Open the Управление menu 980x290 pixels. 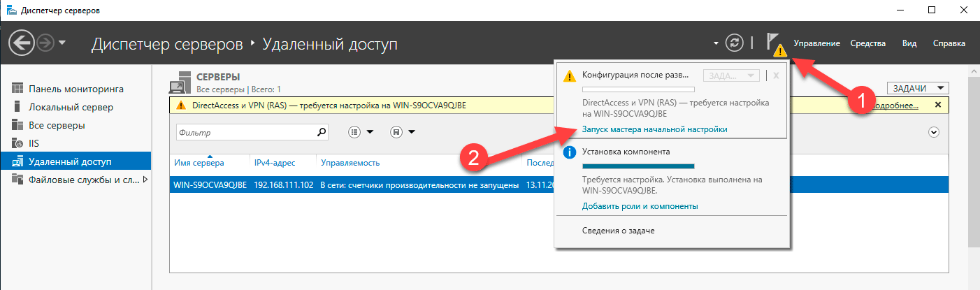(x=816, y=43)
